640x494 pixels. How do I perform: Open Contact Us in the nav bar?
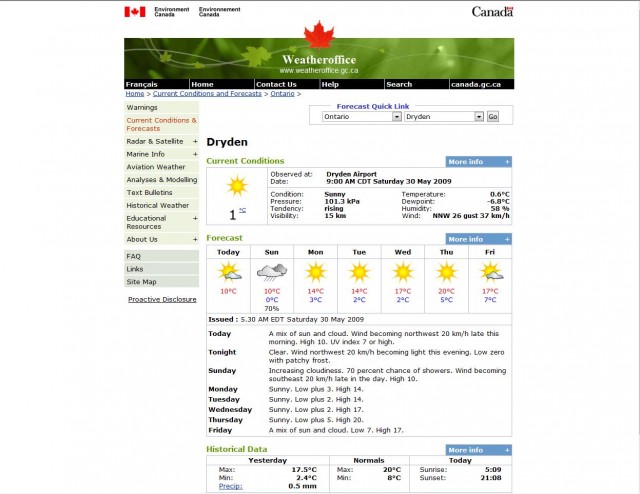pyautogui.click(x=276, y=85)
